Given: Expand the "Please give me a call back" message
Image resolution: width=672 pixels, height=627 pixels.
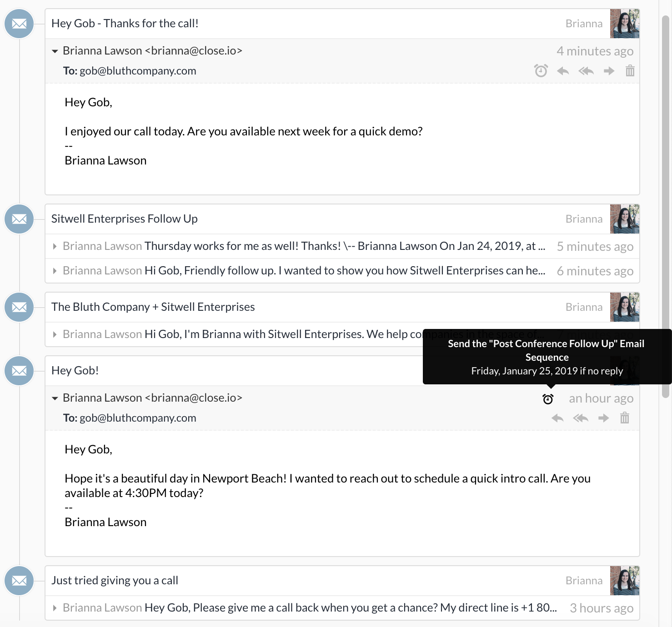Looking at the screenshot, I should (55, 608).
